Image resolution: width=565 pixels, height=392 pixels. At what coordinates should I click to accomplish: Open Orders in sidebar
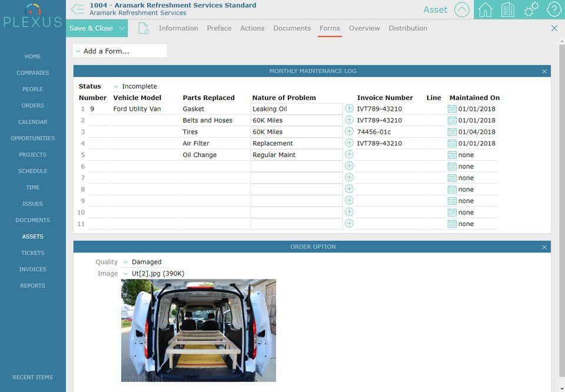(33, 105)
